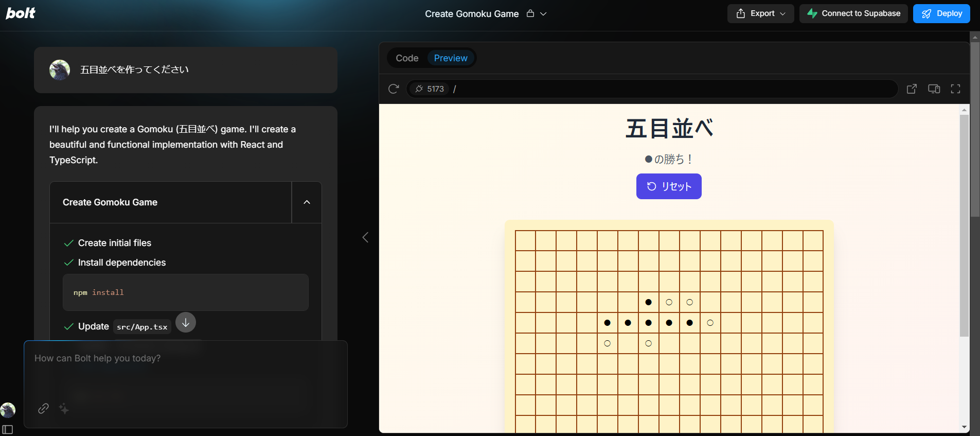Click the user message 五目並べを作ってください
This screenshot has width=980, height=436.
[134, 69]
